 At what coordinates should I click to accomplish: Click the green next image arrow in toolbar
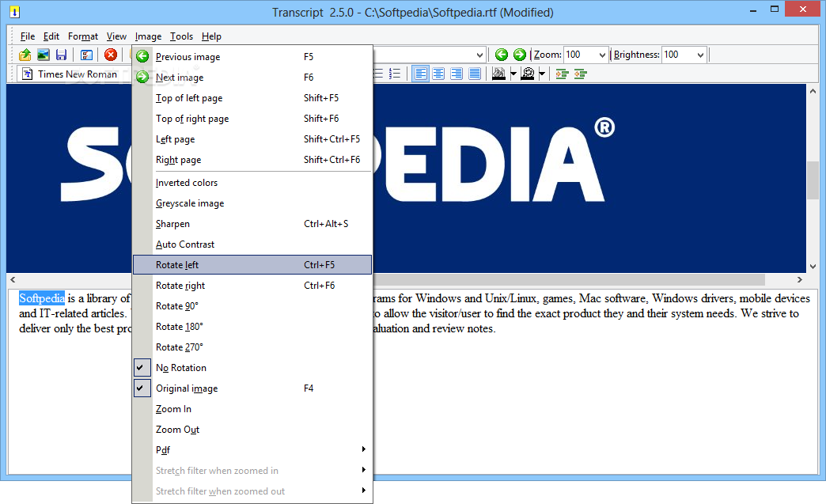[x=519, y=55]
